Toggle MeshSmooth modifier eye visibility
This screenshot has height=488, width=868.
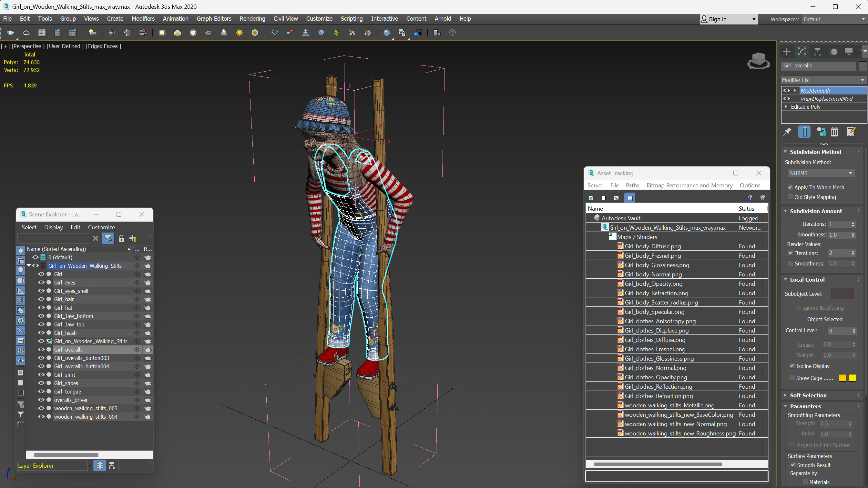787,90
